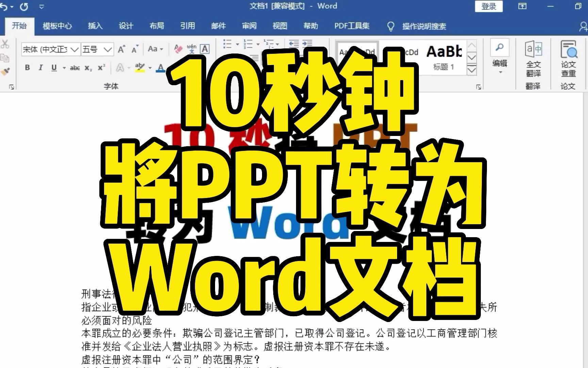Click the 登录 (Sign in) button
The image size is (588, 368).
(489, 6)
